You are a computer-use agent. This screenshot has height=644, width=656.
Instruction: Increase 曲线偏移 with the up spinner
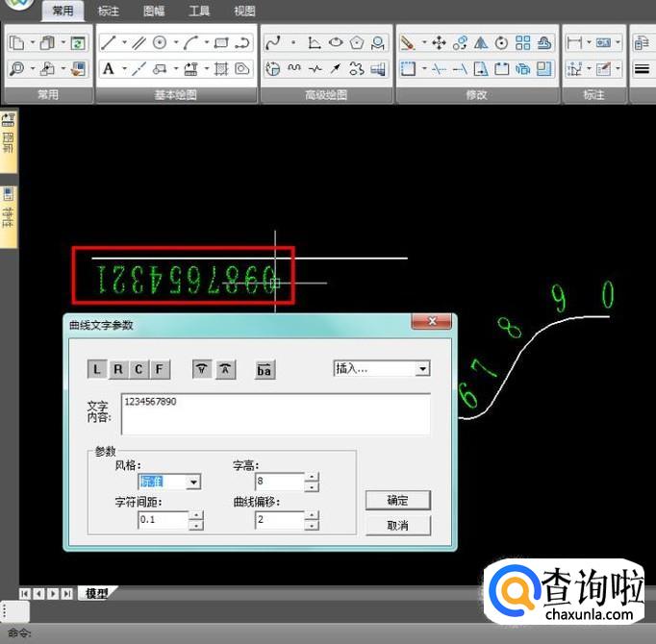click(312, 515)
